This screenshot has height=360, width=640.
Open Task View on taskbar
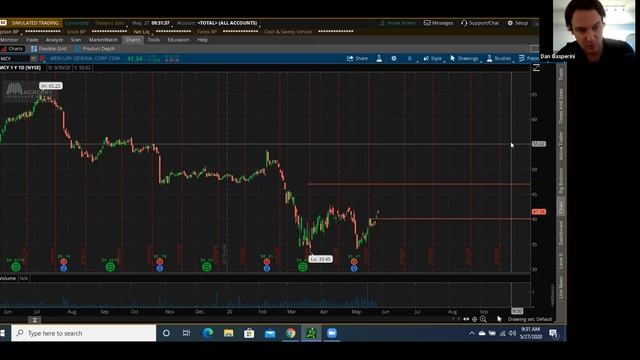(187, 333)
